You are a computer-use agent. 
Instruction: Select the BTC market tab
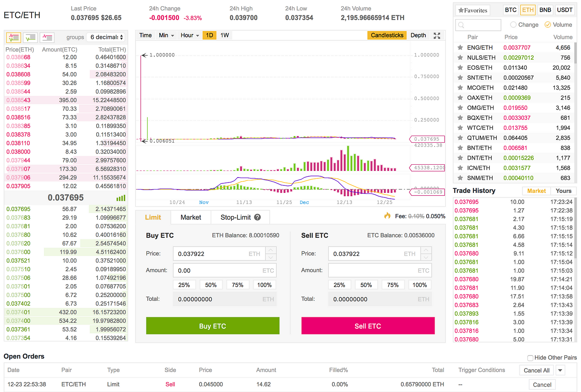[x=511, y=10]
